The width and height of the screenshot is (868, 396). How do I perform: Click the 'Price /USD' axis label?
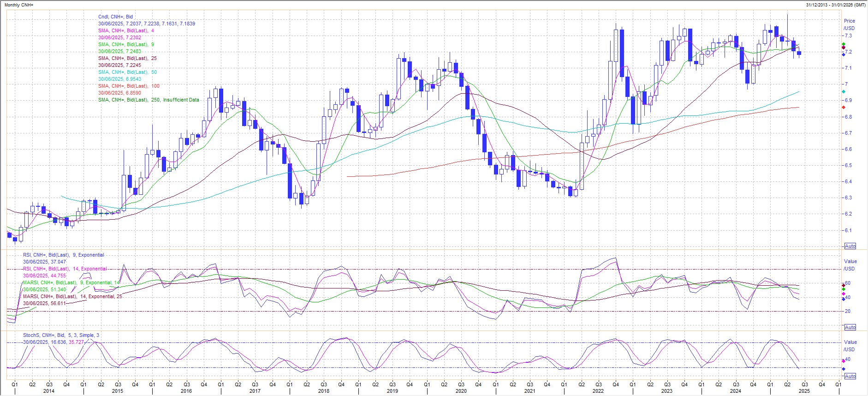849,24
